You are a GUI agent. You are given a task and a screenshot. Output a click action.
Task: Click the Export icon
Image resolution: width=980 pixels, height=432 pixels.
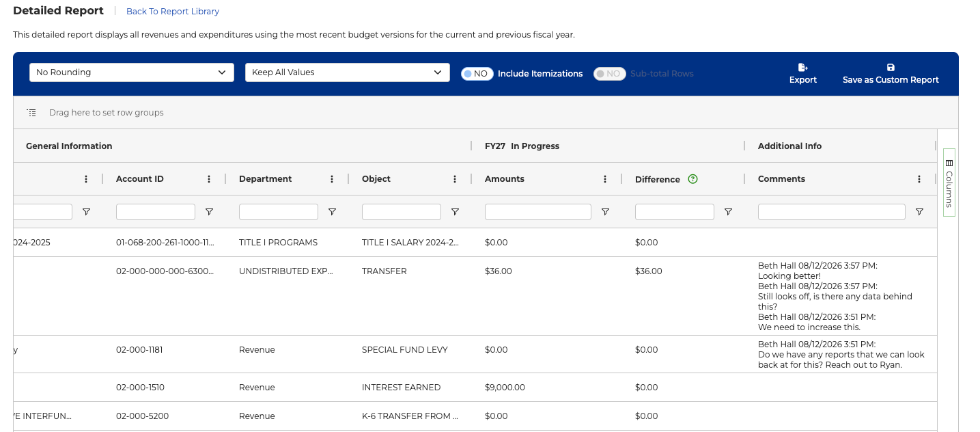[x=802, y=68]
